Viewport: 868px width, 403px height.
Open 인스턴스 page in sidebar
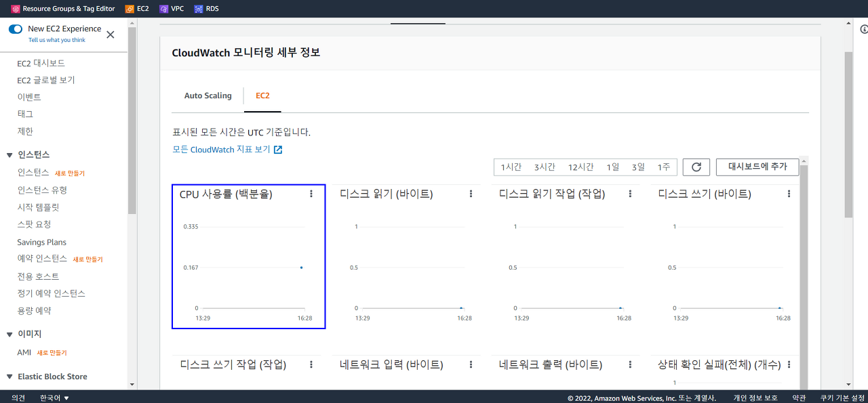[x=33, y=173]
